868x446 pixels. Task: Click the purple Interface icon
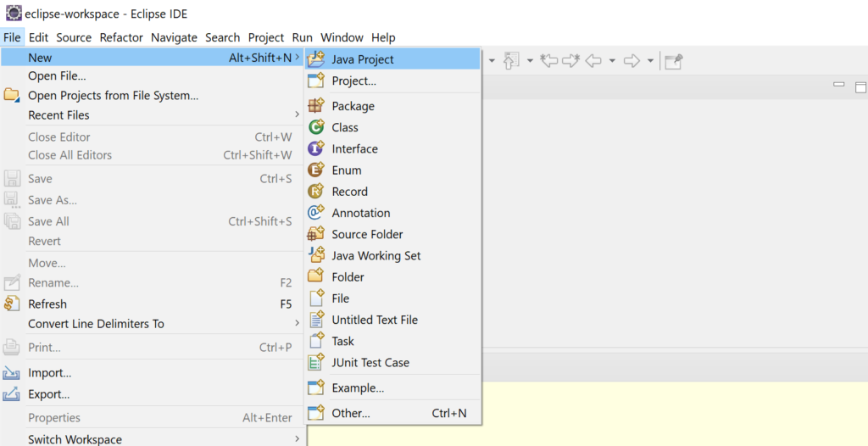point(316,148)
